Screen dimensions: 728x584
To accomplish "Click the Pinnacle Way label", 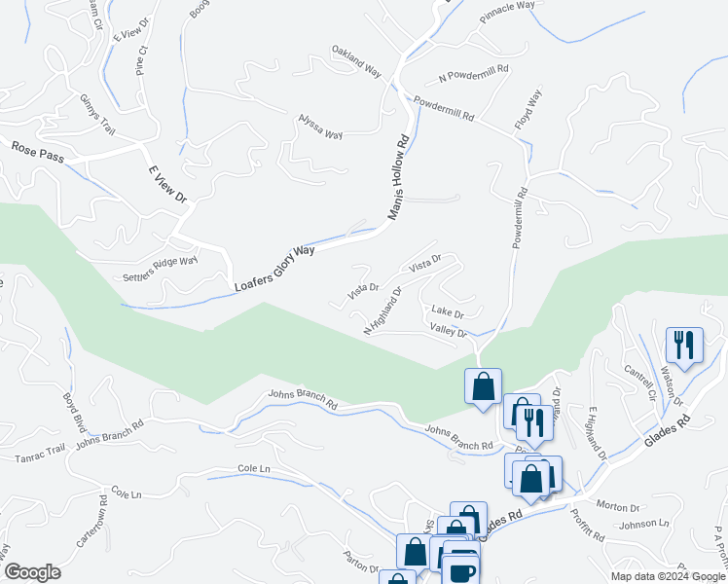I will pyautogui.click(x=507, y=12).
